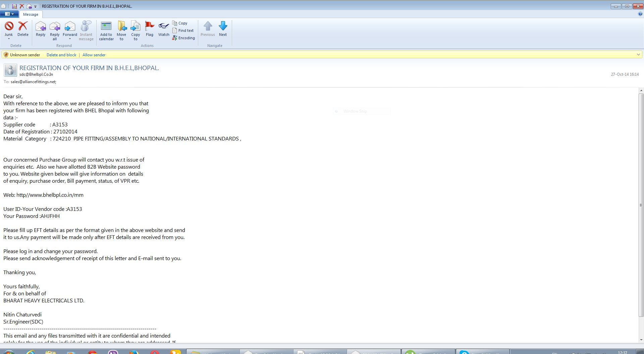
Task: Reply to the sender
Action: [41, 29]
